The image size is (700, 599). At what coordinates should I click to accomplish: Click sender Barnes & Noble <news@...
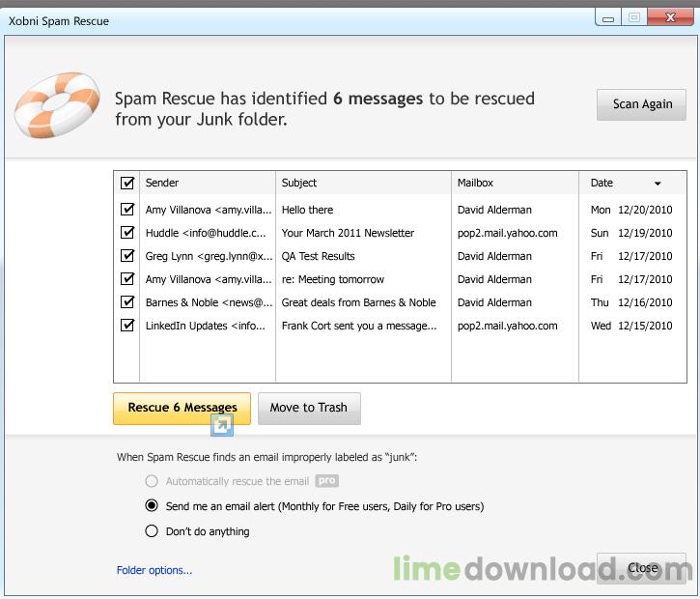pyautogui.click(x=209, y=302)
